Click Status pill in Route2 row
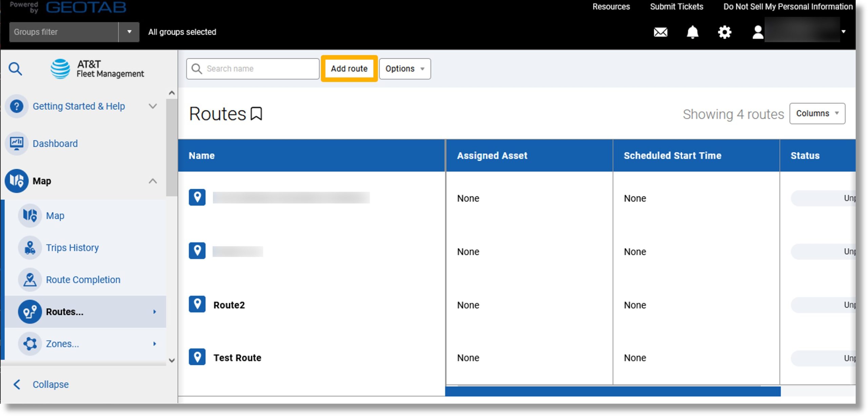This screenshot has width=868, height=416. [x=823, y=305]
